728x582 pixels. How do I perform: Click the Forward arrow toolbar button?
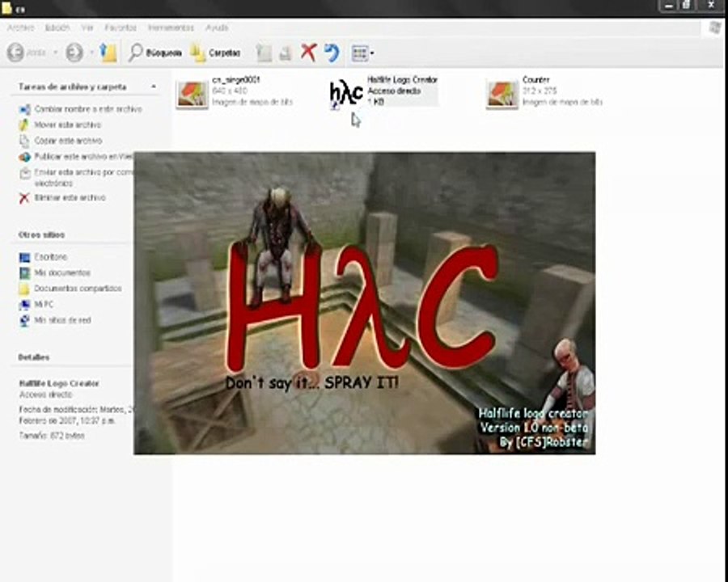[x=74, y=53]
